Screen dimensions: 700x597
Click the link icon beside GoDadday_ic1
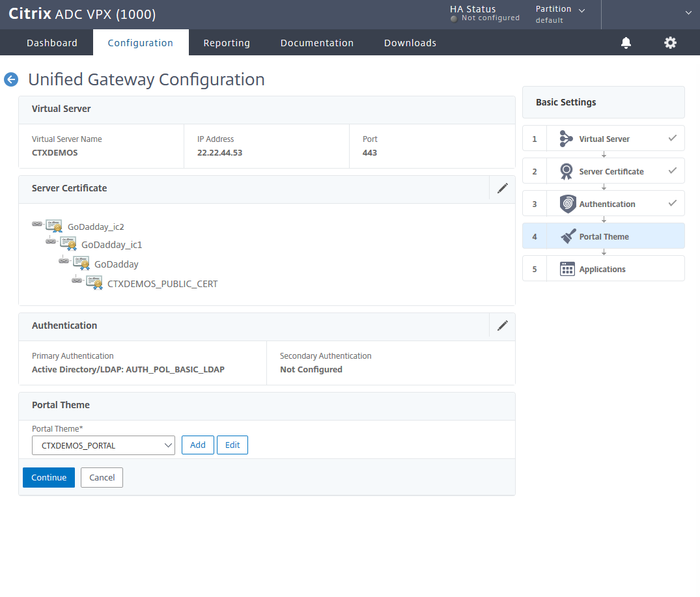pos(51,241)
